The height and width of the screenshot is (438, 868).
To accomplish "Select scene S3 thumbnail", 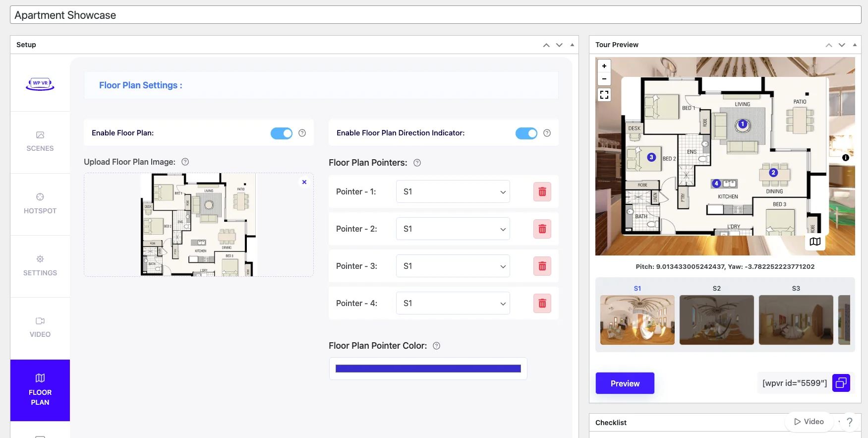I will pos(796,320).
